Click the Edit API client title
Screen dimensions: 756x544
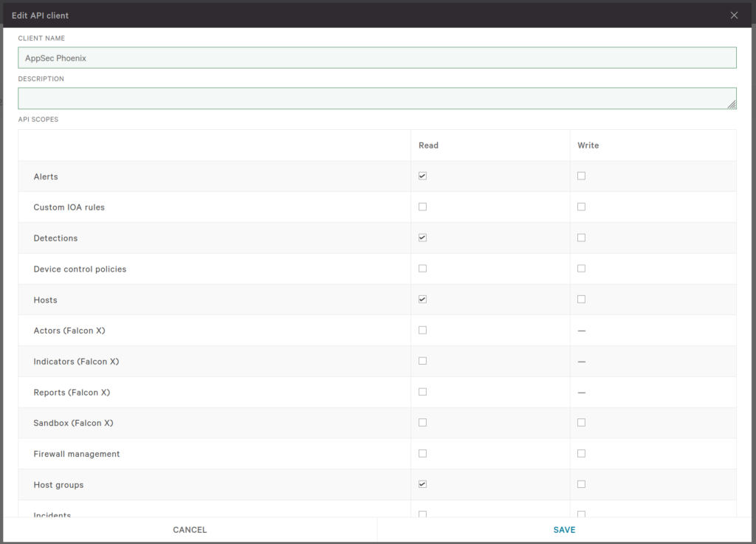(x=40, y=16)
